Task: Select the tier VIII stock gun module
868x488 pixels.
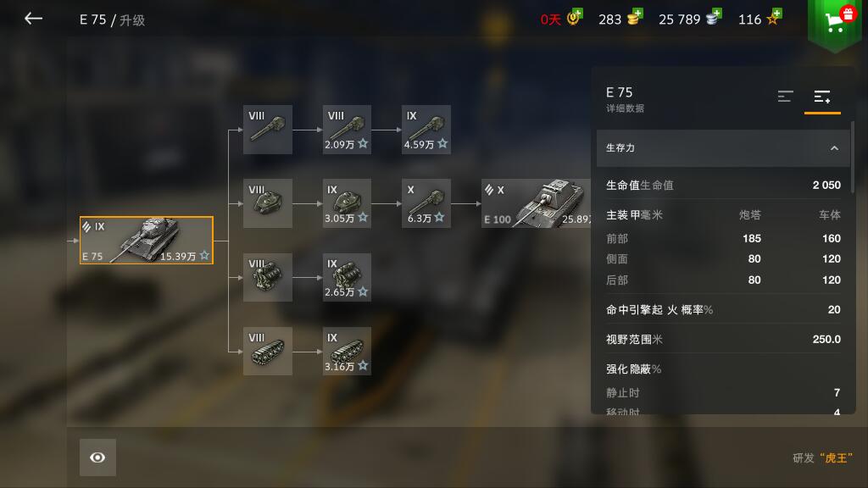Action: (x=267, y=130)
